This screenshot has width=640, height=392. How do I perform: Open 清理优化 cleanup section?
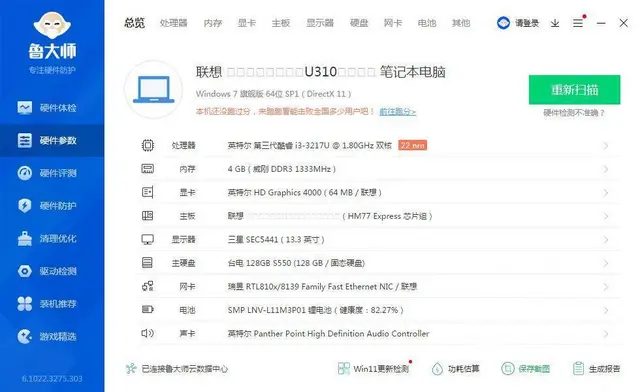click(x=52, y=238)
